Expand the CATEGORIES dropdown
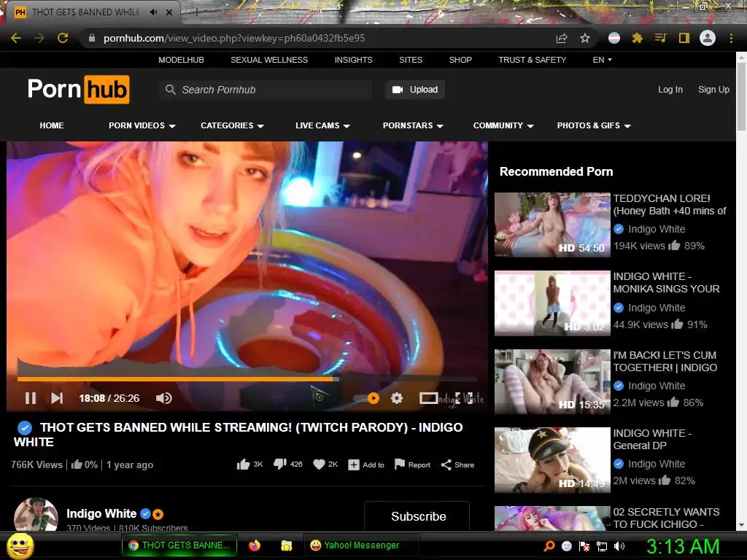Screen dimensions: 747x560 [x=232, y=125]
